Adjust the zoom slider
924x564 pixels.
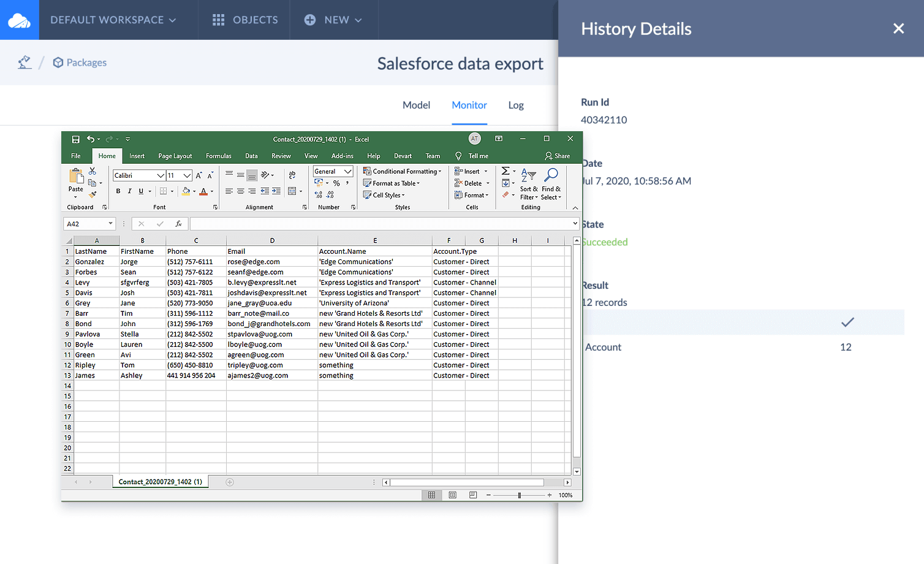click(x=520, y=495)
